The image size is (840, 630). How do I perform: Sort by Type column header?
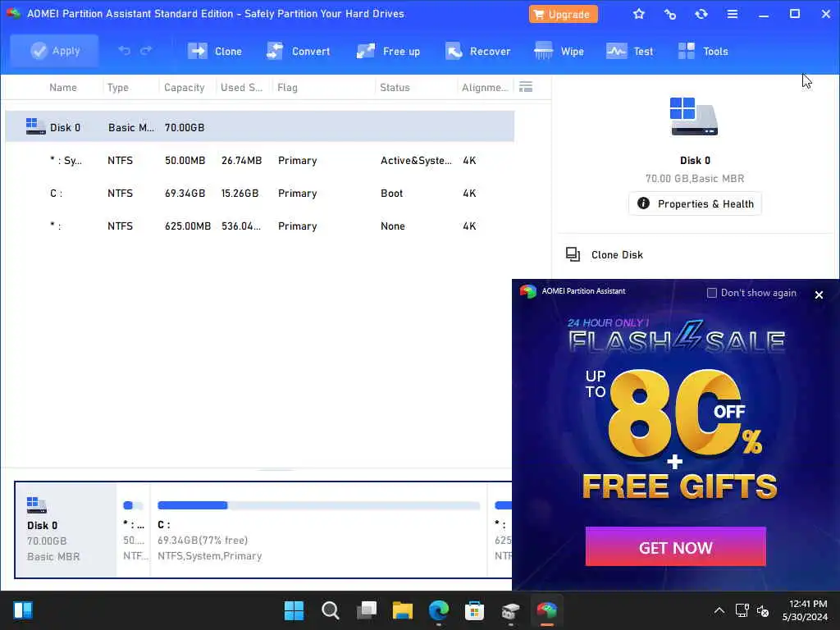pos(118,87)
